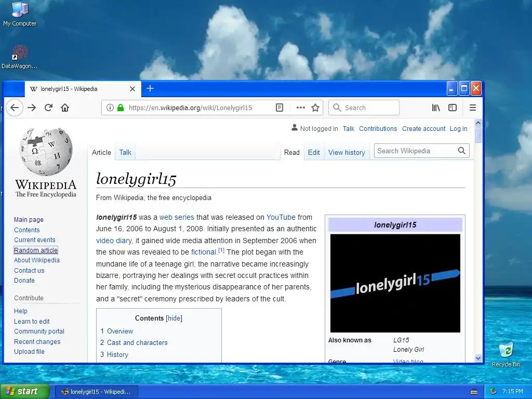
Task: Hide the Contents table with hide link
Action: click(x=174, y=318)
